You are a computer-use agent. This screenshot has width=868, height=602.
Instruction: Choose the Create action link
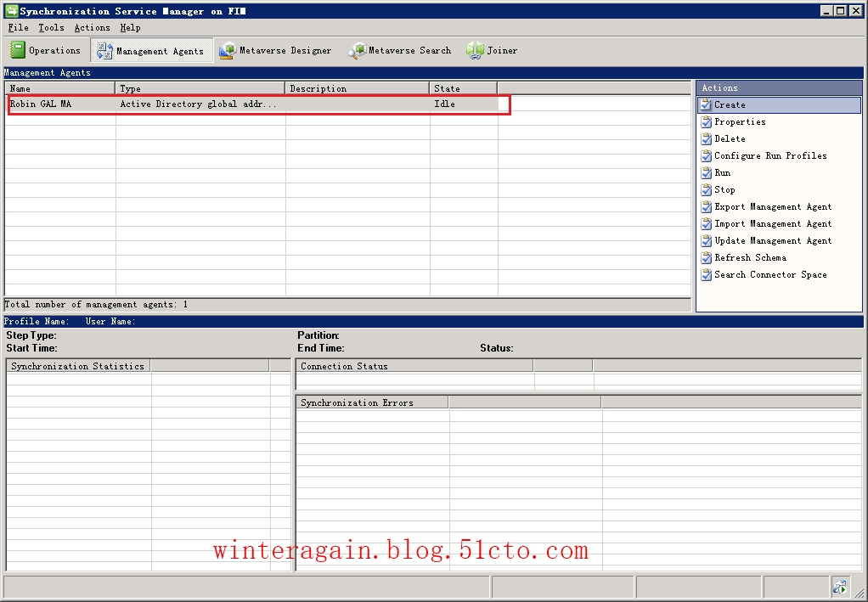click(x=730, y=104)
